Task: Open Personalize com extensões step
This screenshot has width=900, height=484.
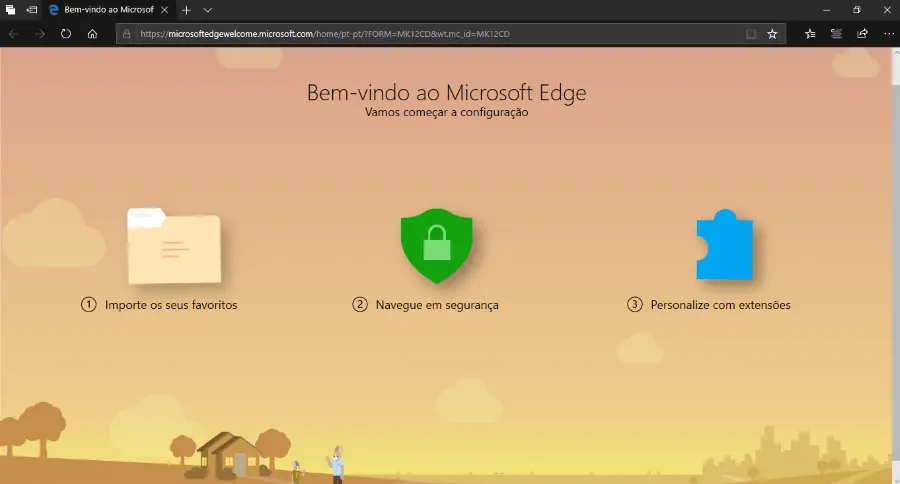Action: pyautogui.click(x=709, y=305)
